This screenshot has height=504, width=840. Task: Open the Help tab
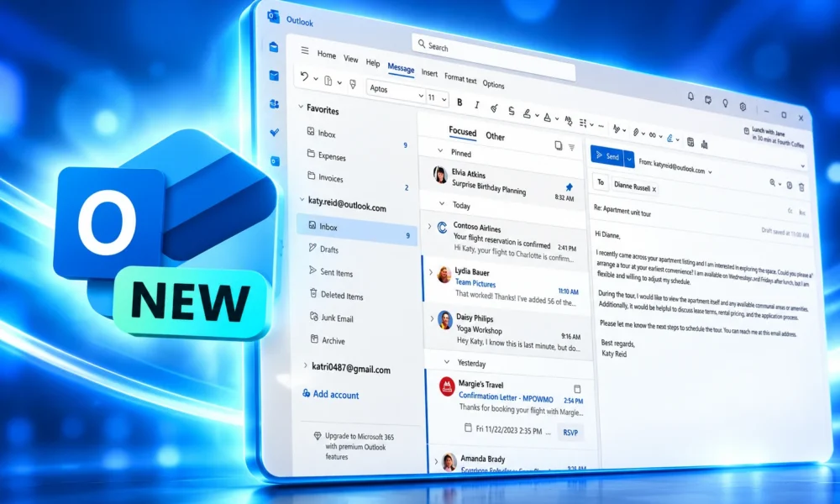point(373,63)
